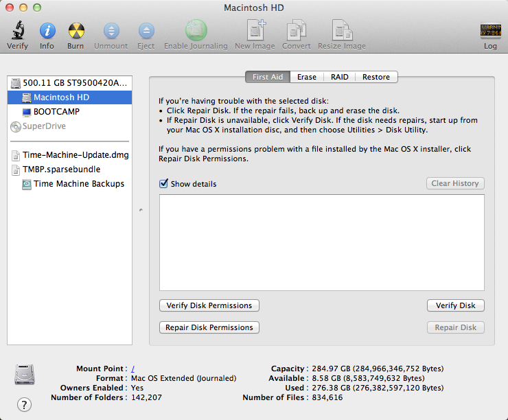Switch to the Erase tab
The image size is (508, 420).
[x=306, y=77]
